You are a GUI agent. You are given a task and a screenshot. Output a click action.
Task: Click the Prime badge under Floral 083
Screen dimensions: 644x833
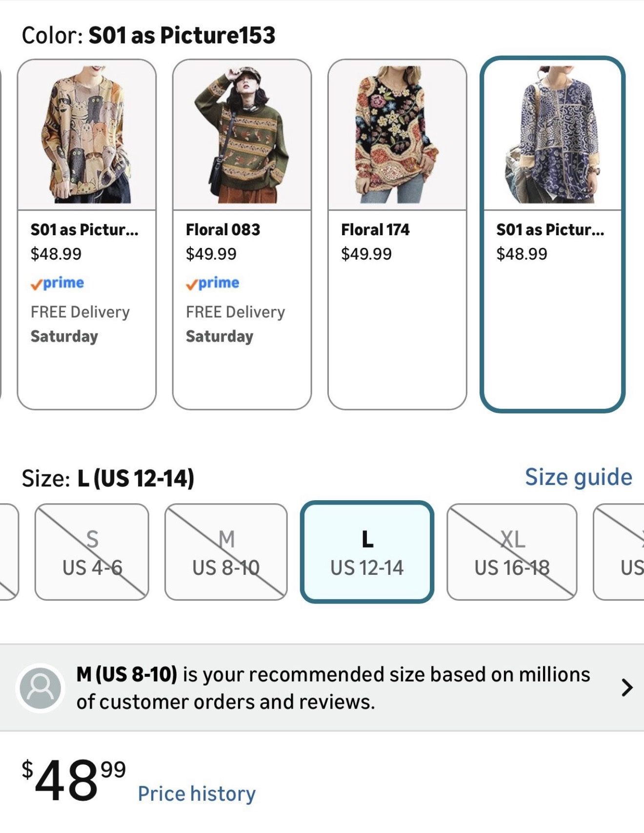(x=212, y=282)
